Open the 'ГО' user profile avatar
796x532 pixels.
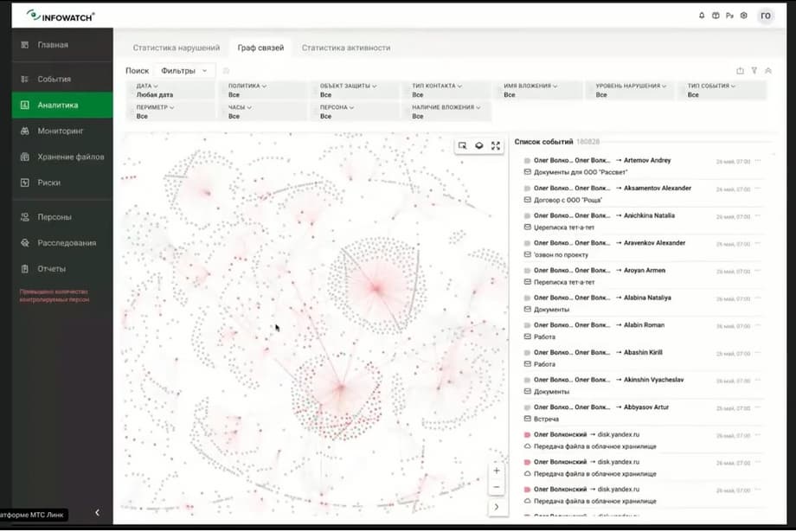tap(766, 16)
